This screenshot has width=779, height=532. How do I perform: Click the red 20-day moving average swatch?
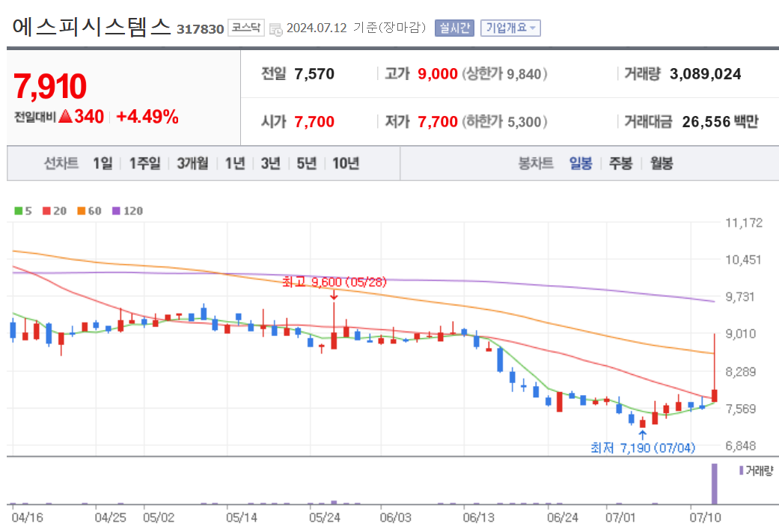[46, 211]
